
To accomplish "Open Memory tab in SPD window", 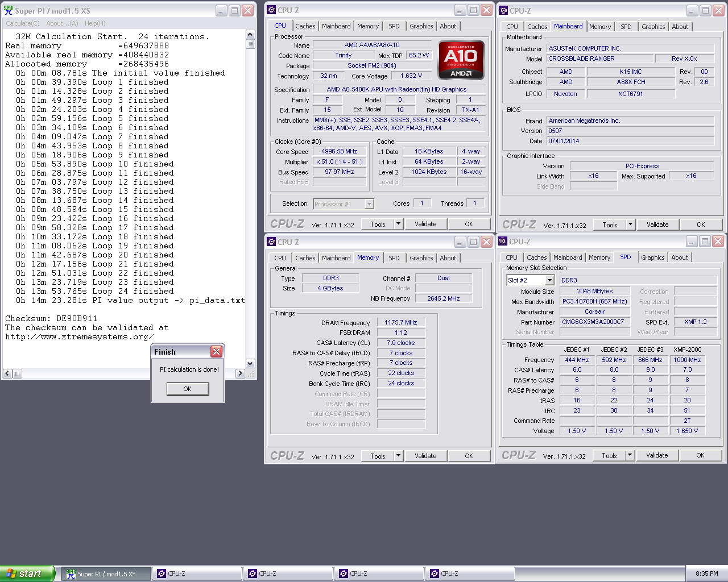I will (599, 257).
